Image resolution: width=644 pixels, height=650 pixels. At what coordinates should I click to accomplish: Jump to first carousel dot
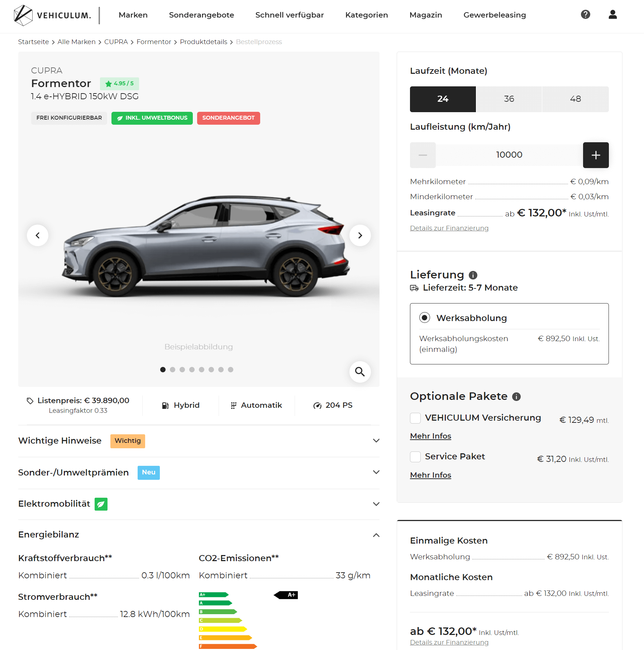click(163, 370)
